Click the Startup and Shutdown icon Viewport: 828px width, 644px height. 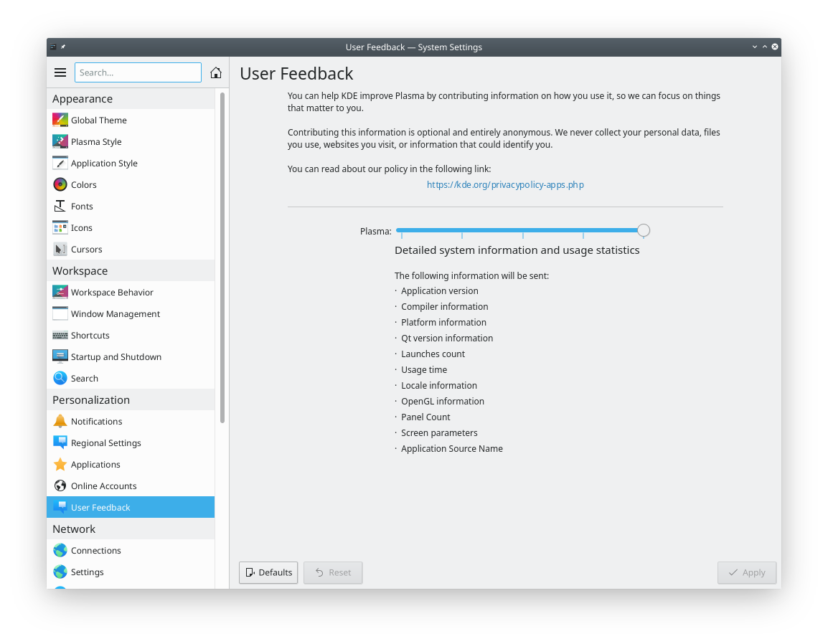pos(60,356)
